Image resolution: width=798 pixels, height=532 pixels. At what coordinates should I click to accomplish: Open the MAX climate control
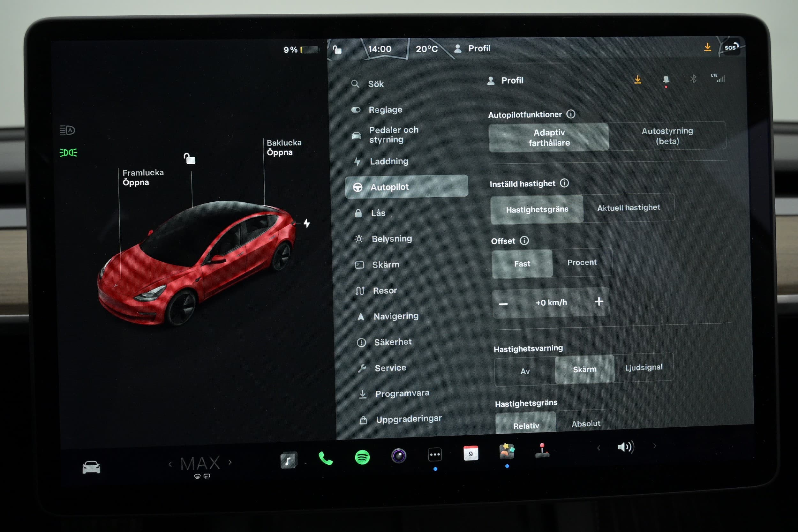click(200, 464)
